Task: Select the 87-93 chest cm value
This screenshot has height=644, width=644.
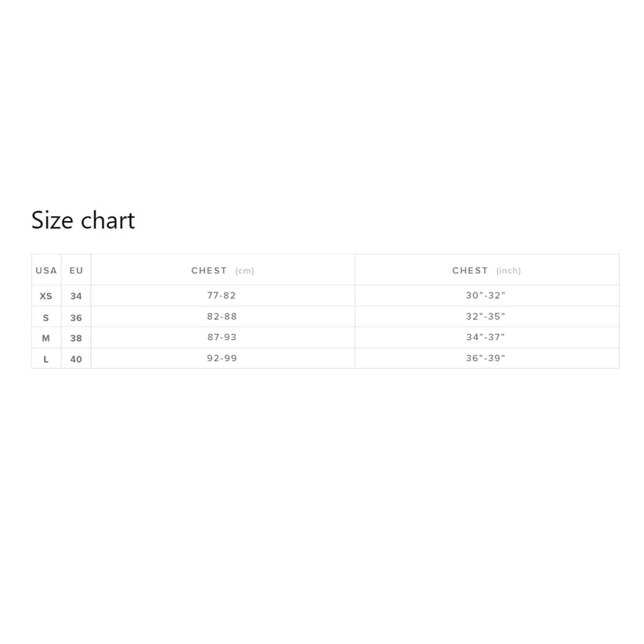Action: [222, 337]
